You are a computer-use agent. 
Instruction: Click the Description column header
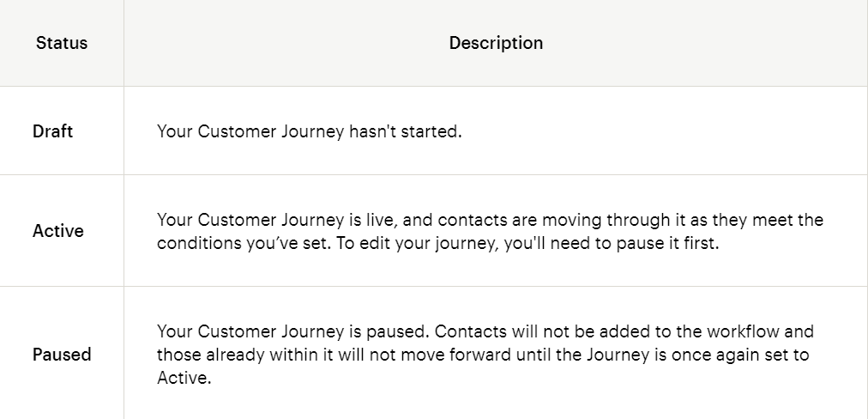tap(496, 43)
